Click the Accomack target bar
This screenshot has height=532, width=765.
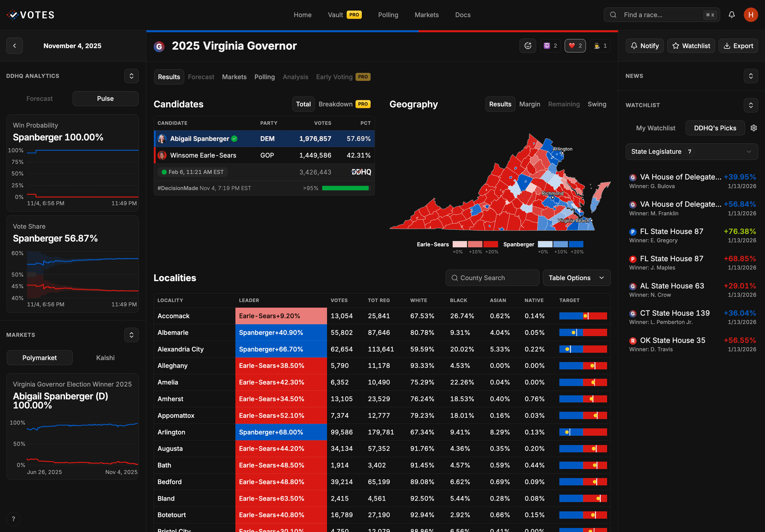pos(583,316)
